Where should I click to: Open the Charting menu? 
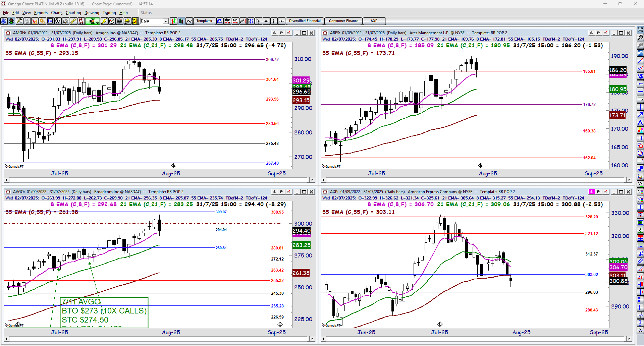[x=73, y=13]
